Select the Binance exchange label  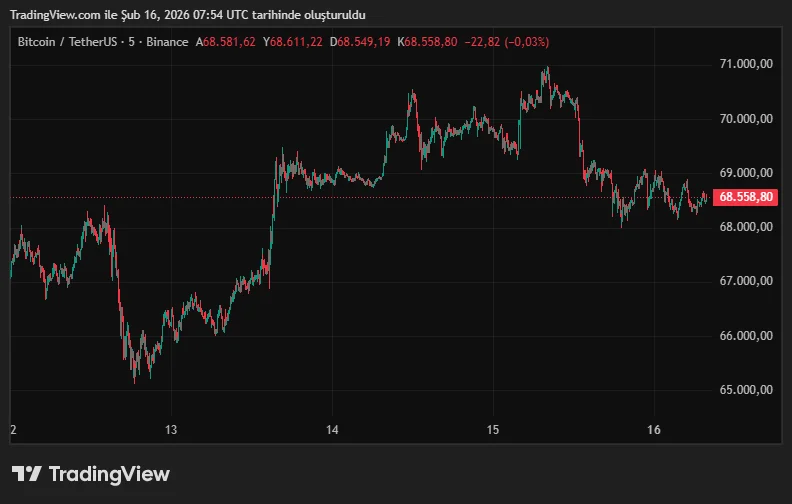(x=166, y=42)
